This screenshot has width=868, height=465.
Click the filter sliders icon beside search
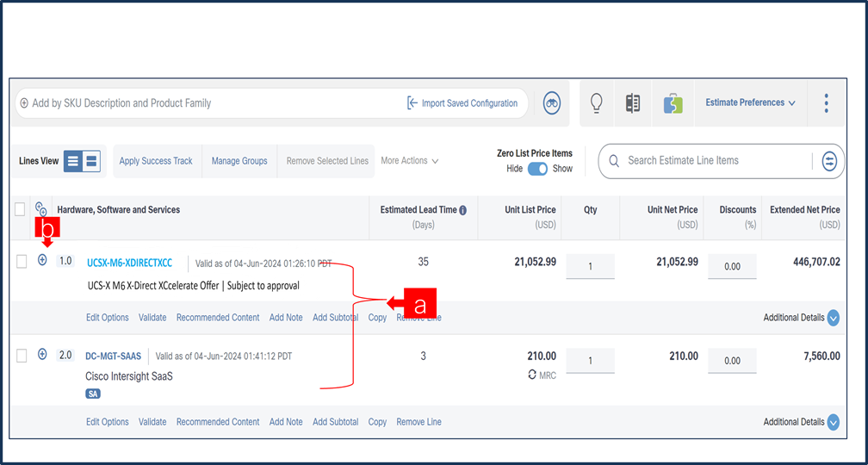[x=829, y=161]
